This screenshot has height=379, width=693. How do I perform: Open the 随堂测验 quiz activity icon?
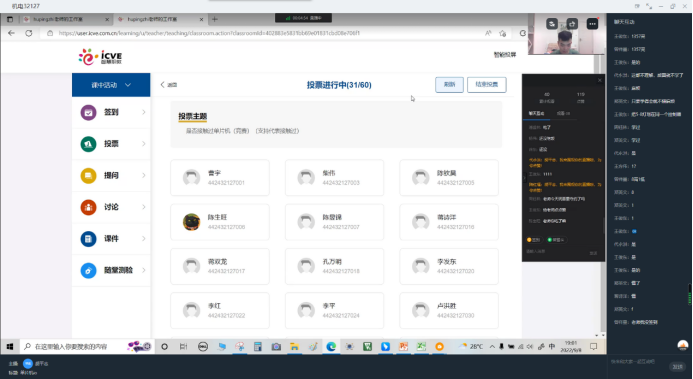[x=88, y=270]
